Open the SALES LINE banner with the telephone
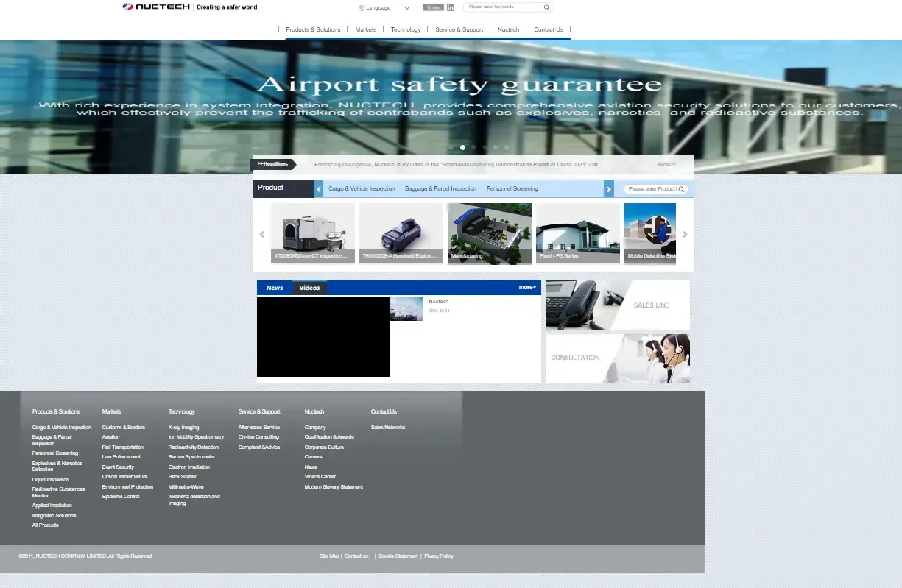 pyautogui.click(x=618, y=305)
